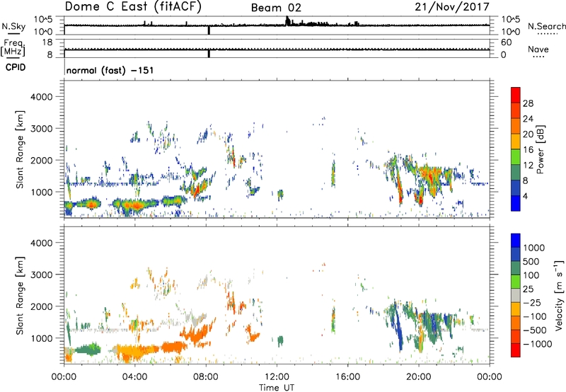The image size is (566, 392).
Task: Click the '16:00' time axis tick
Action: coord(347,377)
